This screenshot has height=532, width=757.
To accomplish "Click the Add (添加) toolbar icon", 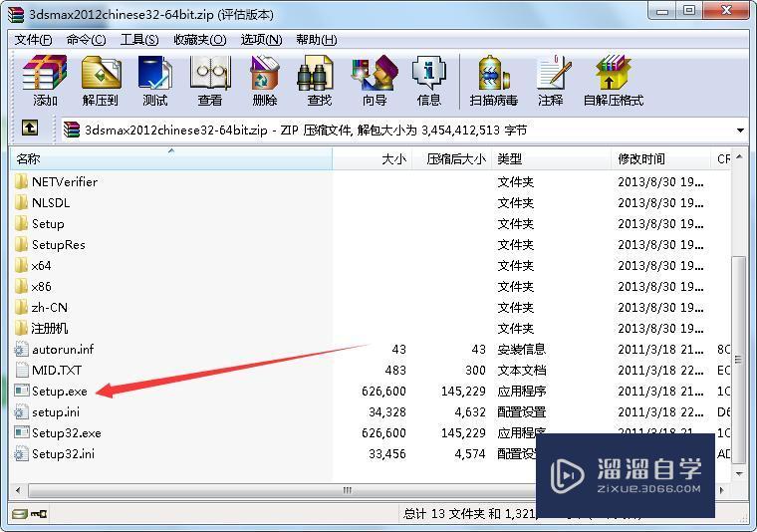I will [45, 80].
